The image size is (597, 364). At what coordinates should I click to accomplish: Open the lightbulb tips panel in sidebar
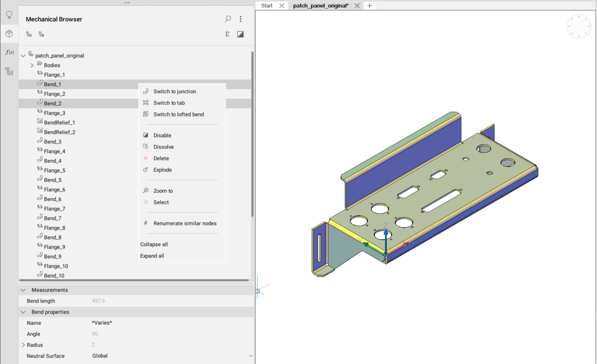(x=9, y=15)
